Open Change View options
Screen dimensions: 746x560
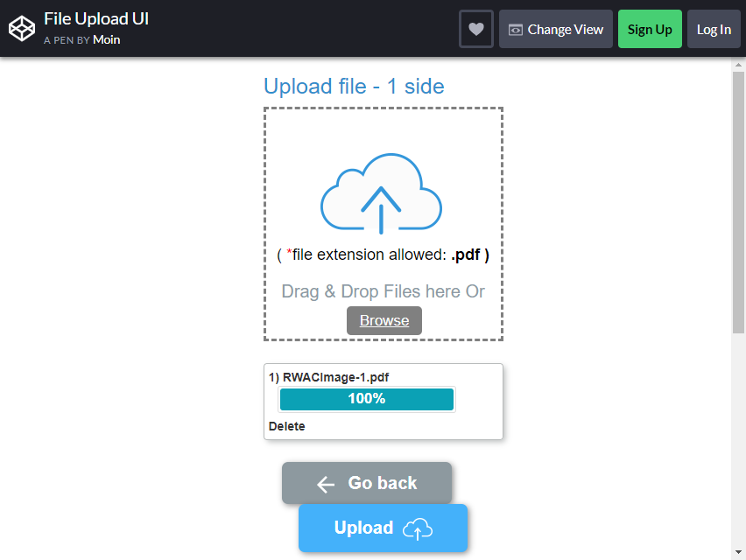pyautogui.click(x=556, y=29)
